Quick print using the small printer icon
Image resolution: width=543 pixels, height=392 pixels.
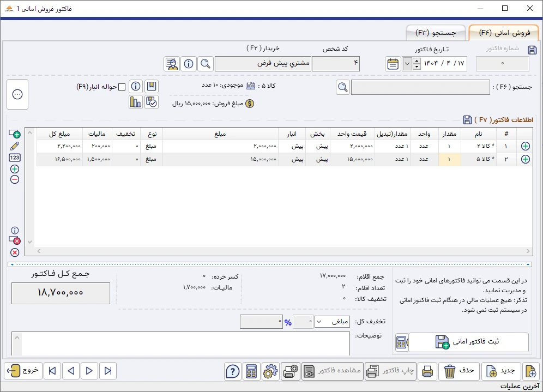click(427, 371)
